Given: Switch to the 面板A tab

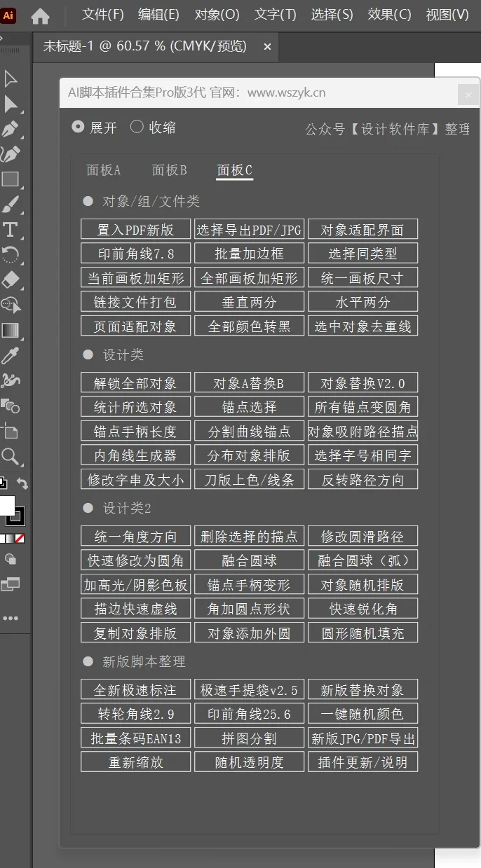Looking at the screenshot, I should [104, 170].
